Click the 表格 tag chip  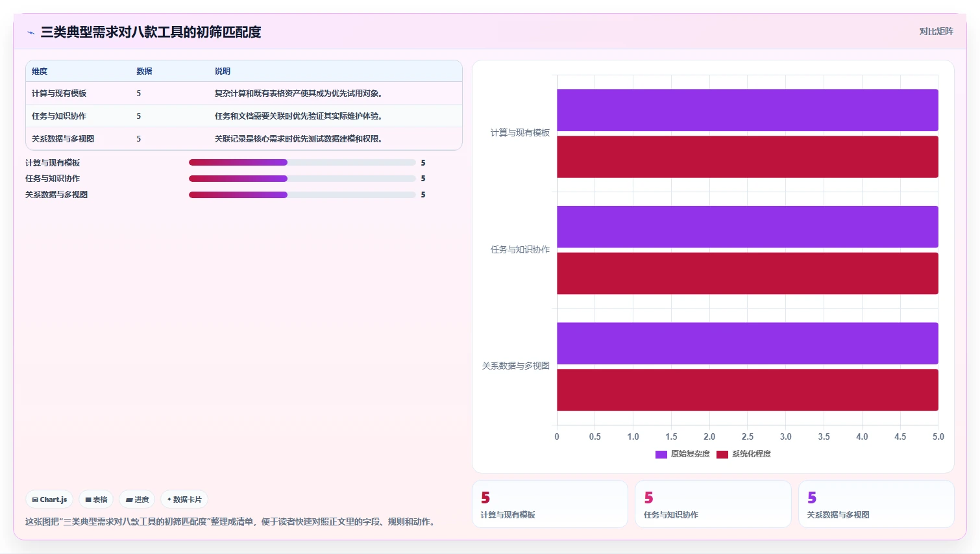click(96, 499)
